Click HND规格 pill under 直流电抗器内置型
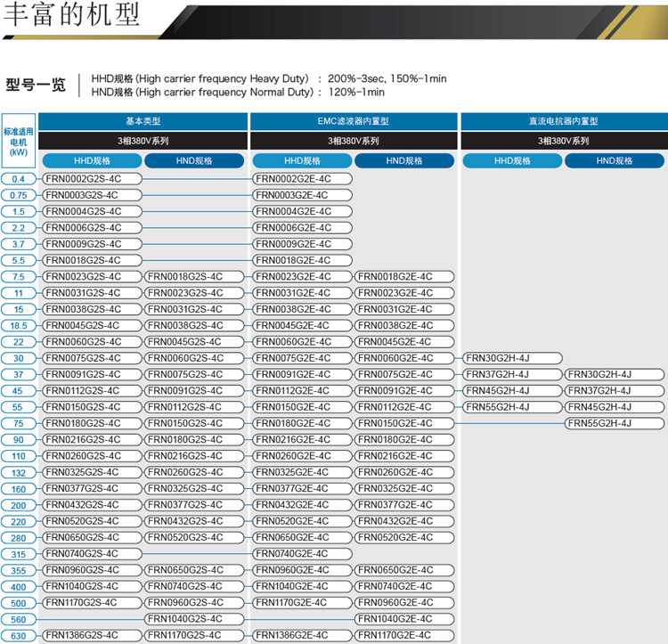668x644 pixels. tap(615, 160)
